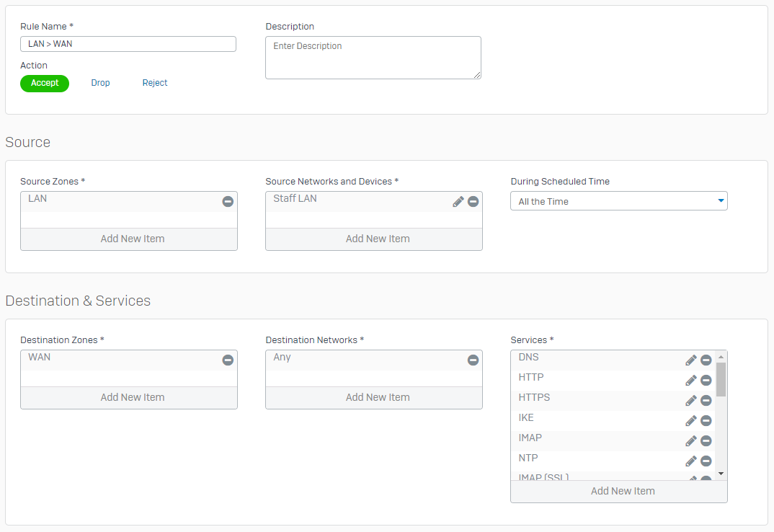Select the Accept action
Viewport: 774px width, 532px height.
tap(45, 83)
